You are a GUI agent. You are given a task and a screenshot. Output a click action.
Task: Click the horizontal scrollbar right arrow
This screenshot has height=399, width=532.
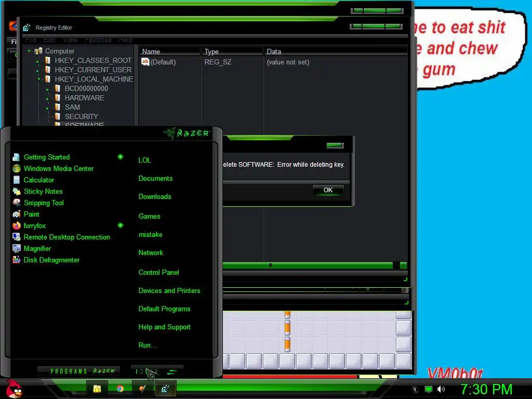pyautogui.click(x=403, y=265)
